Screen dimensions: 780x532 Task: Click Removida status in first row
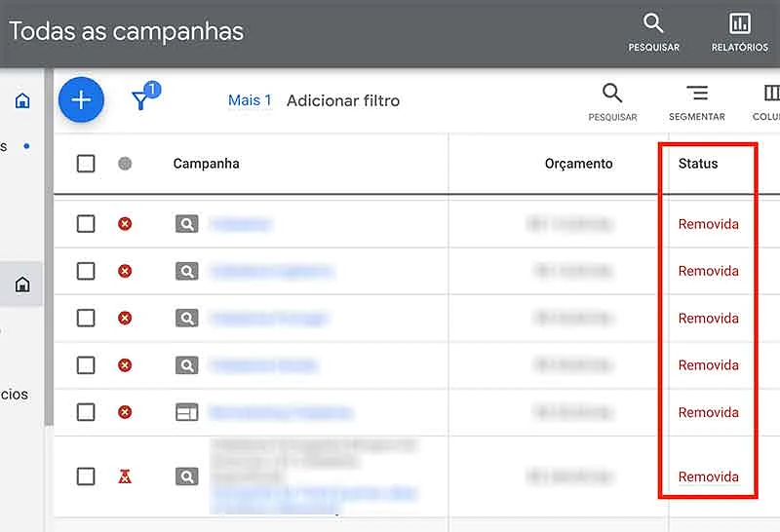(x=709, y=224)
